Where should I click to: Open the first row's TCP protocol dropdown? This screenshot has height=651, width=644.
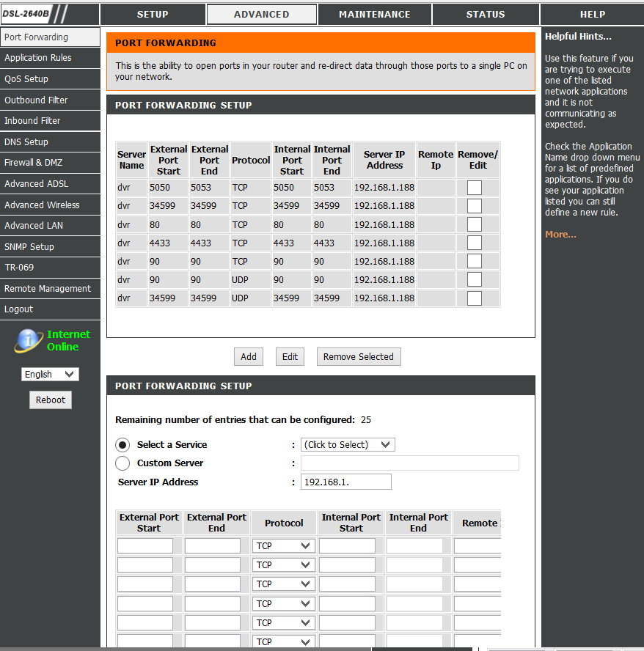coord(283,545)
